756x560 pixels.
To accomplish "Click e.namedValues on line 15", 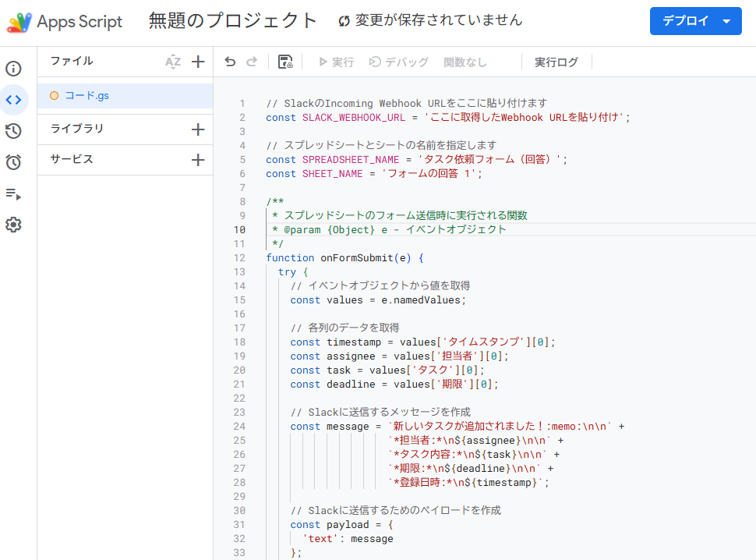I will pos(420,300).
